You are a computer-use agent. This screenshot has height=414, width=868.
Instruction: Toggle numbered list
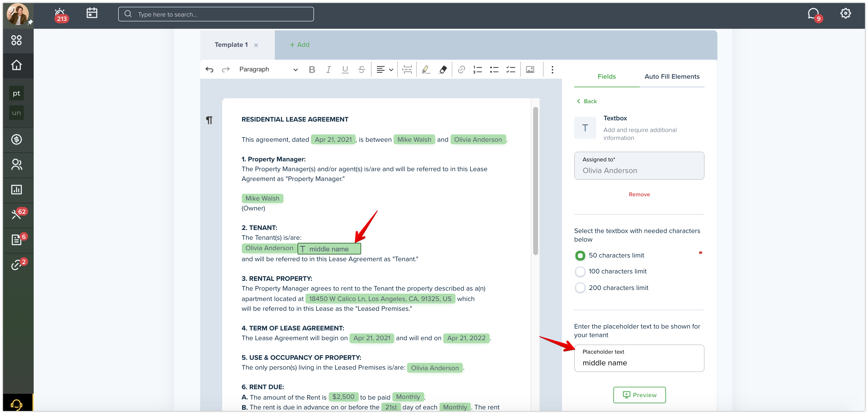click(477, 70)
